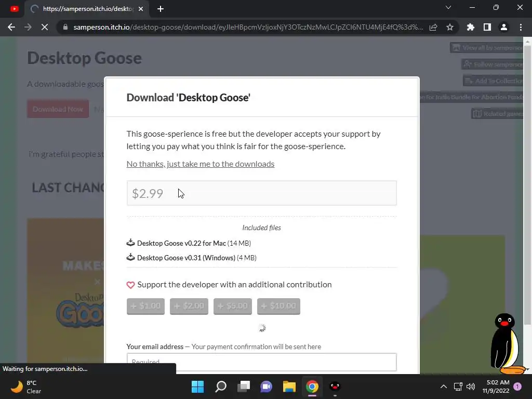Click No thanks, take me to downloads
This screenshot has height=399, width=532.
coord(201,164)
